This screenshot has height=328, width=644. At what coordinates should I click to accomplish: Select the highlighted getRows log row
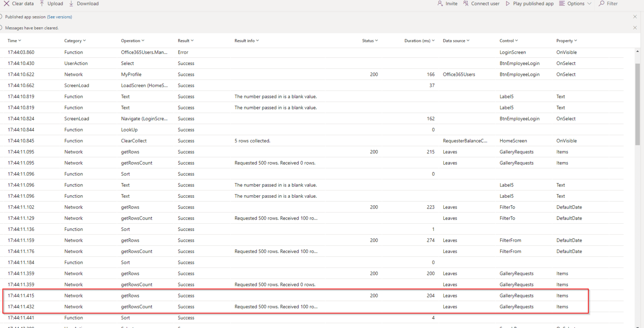click(x=293, y=295)
